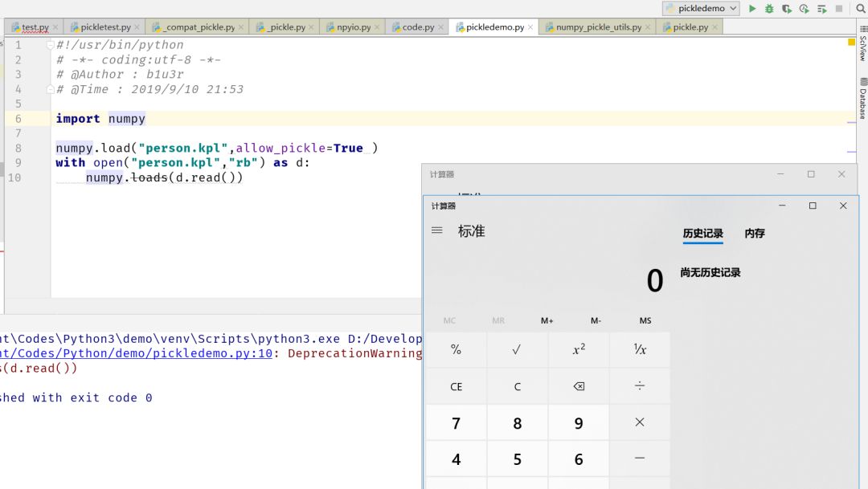Image resolution: width=868 pixels, height=489 pixels.
Task: Open the pickledemo.py:10 link in console
Action: [136, 353]
